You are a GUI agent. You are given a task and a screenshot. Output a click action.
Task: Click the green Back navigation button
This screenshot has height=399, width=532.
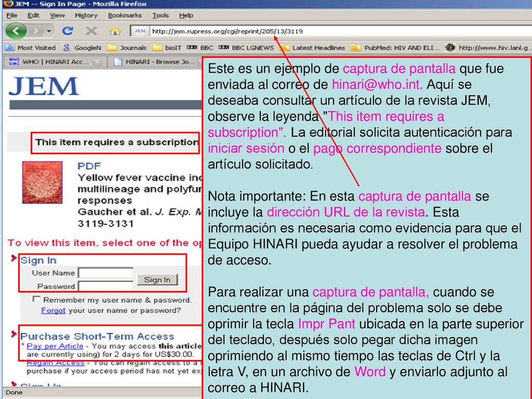(x=16, y=31)
